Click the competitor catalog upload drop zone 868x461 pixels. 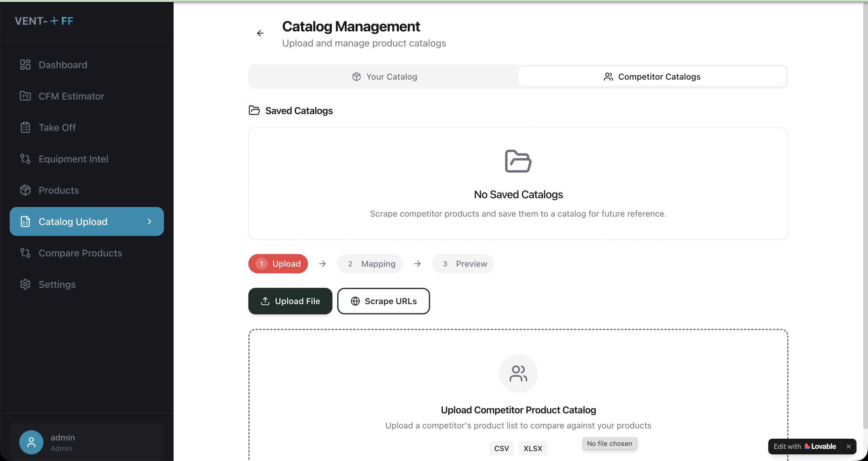[x=518, y=395]
